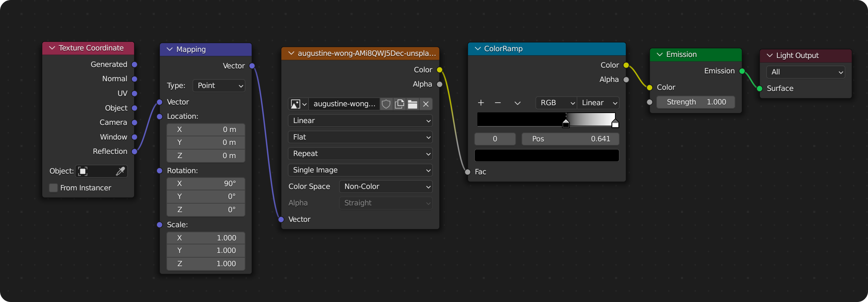
Task: Click the image texture Color output socket
Action: pyautogui.click(x=440, y=70)
